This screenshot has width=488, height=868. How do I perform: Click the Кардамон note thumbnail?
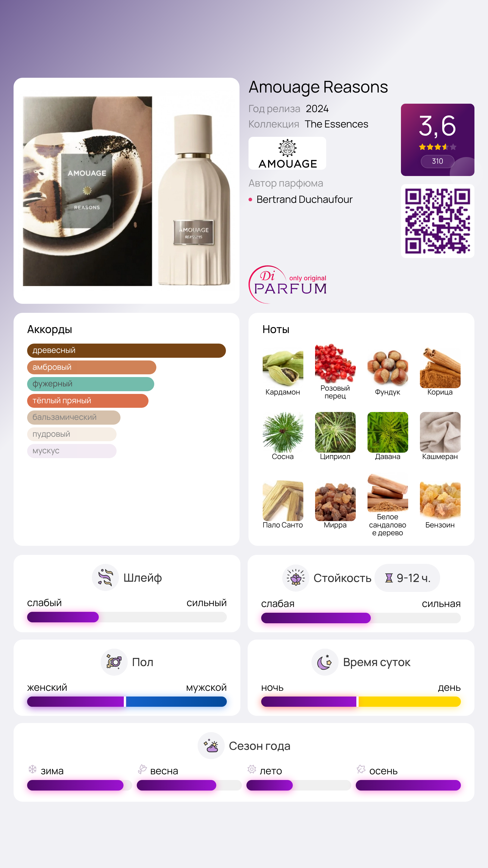(x=283, y=368)
